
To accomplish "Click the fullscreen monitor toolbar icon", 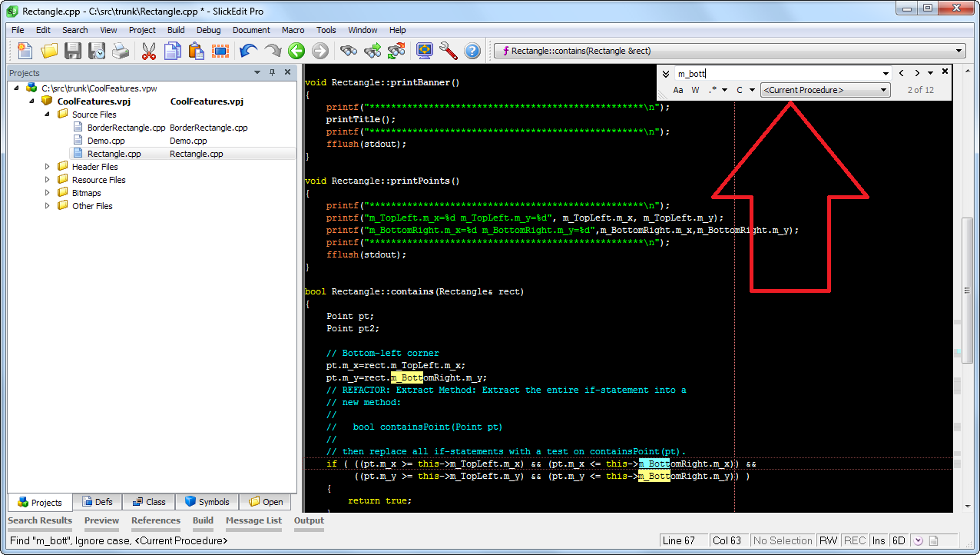I will coord(425,51).
